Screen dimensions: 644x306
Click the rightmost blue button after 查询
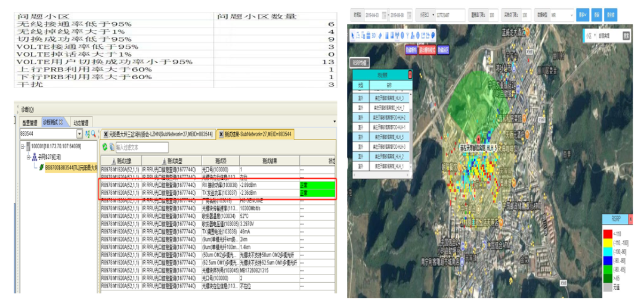tap(611, 15)
